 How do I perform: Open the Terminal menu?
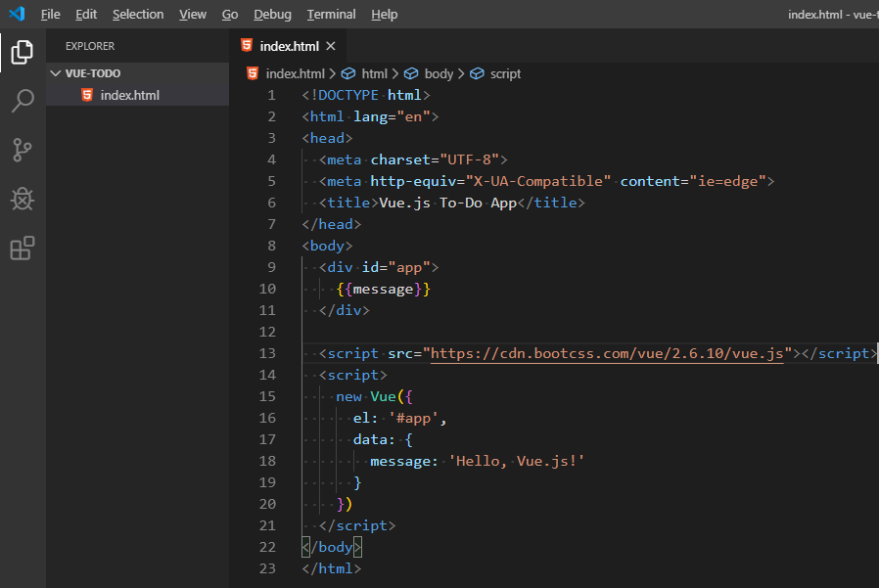[x=331, y=14]
